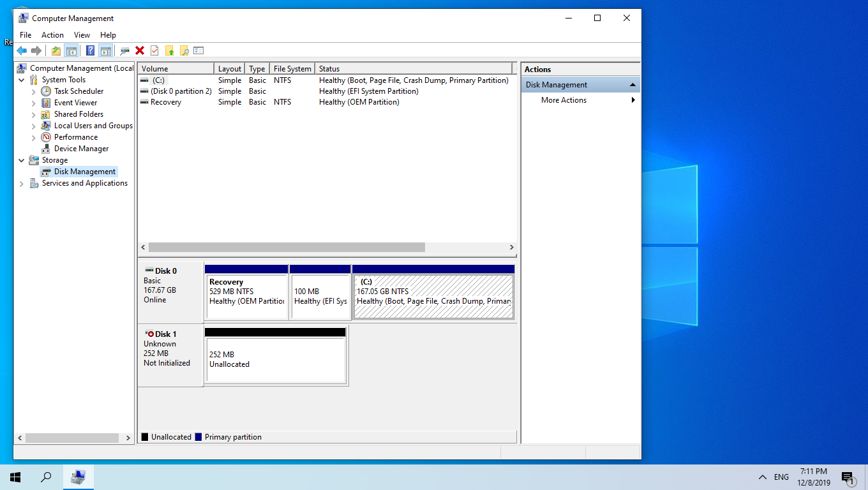Collapse the Storage tree node
The image size is (868, 490).
[22, 161]
